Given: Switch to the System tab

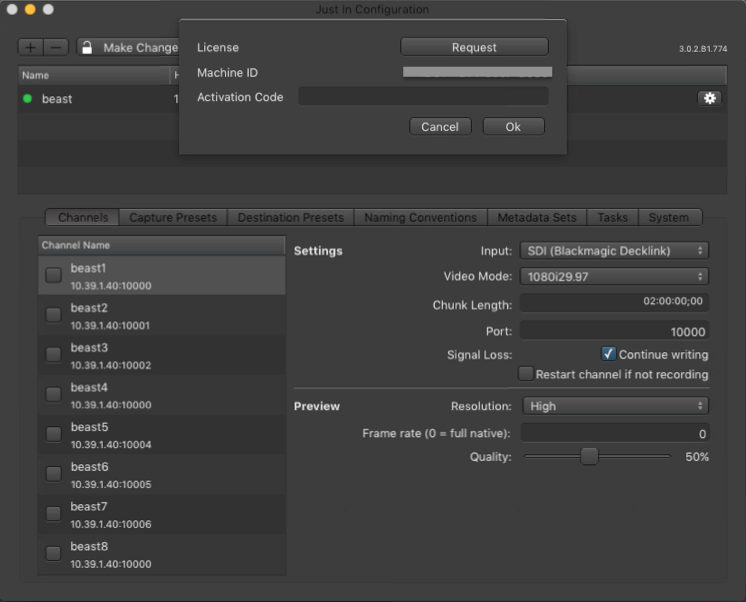Looking at the screenshot, I should click(x=670, y=217).
